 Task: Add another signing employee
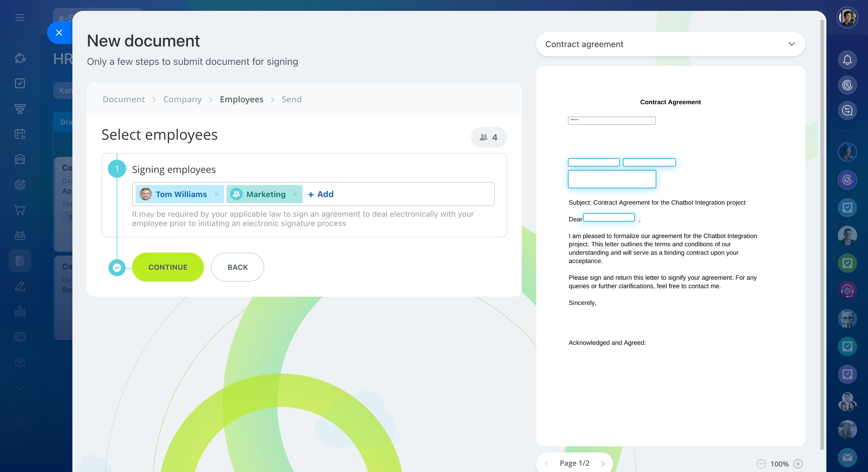click(x=321, y=194)
